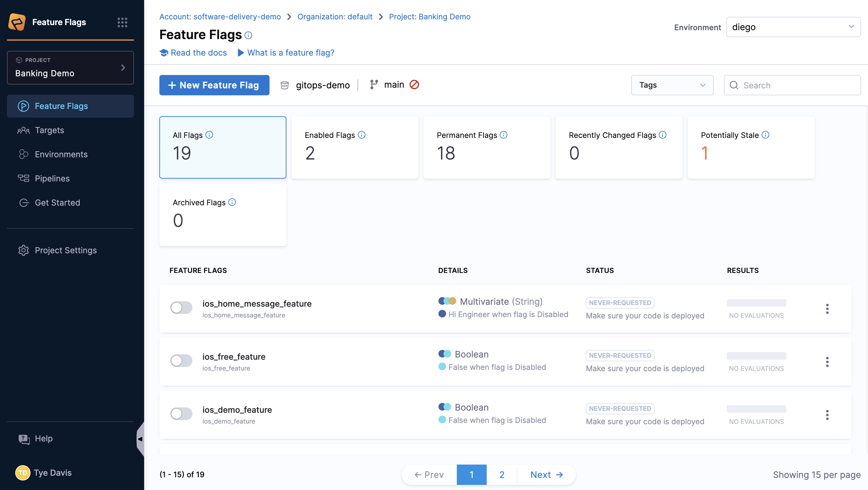Viewport: 868px width, 490px height.
Task: Click the Tye Davis user name
Action: pos(53,473)
